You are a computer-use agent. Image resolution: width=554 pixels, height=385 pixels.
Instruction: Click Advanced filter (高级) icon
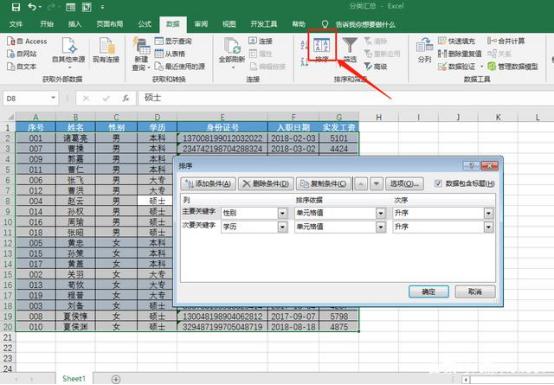point(368,66)
